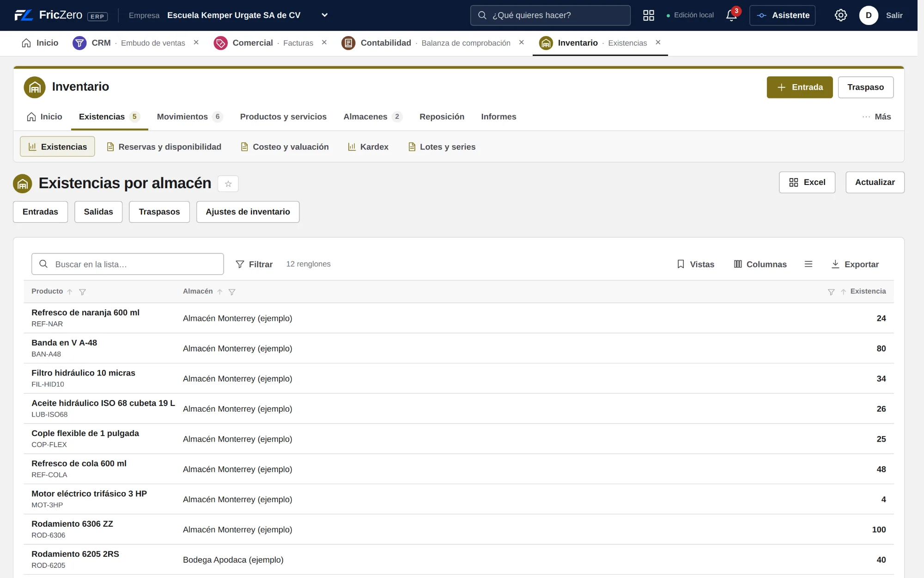Viewport: 924px width, 578px height.
Task: Expand the Empresa selector dropdown
Action: [x=325, y=15]
